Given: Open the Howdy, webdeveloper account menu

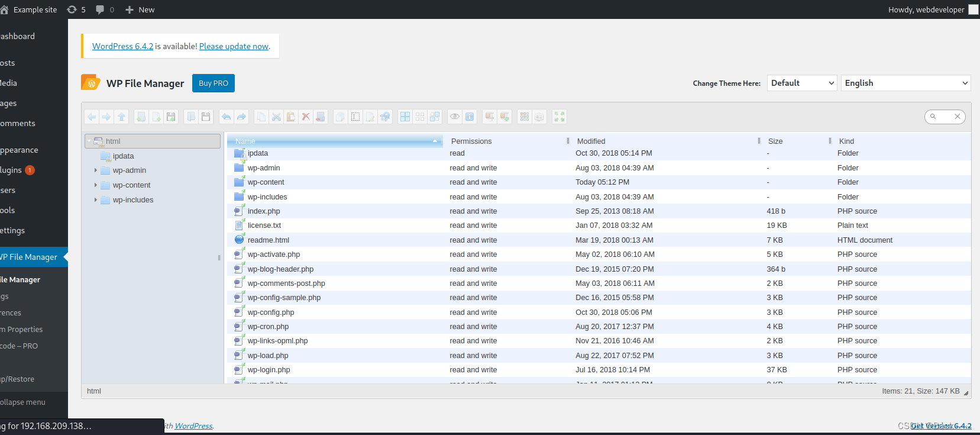Looking at the screenshot, I should pos(933,9).
